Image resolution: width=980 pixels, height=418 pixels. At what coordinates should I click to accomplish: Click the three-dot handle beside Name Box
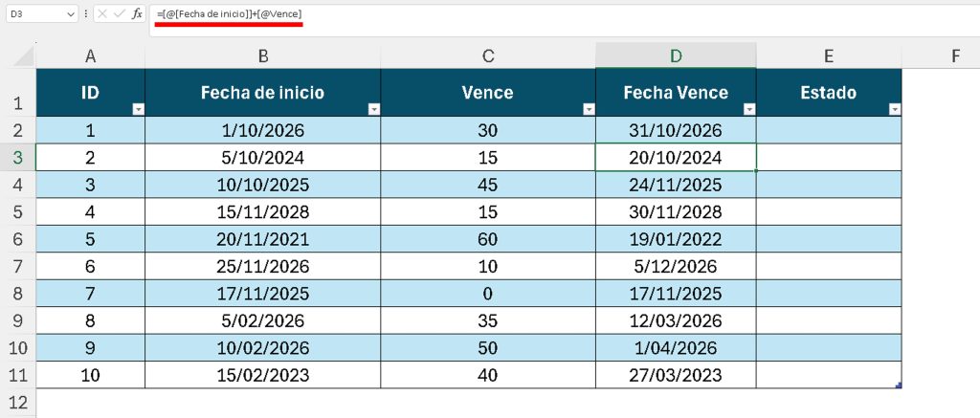(x=87, y=14)
